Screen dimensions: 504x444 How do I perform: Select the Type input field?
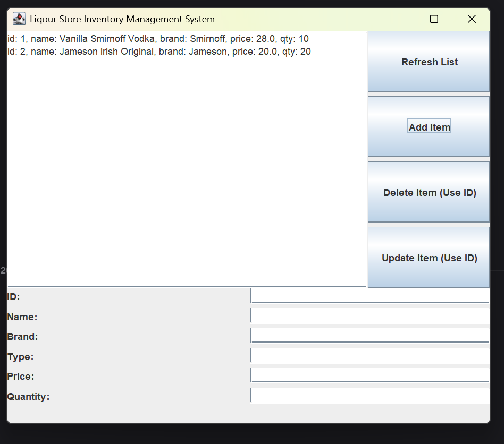point(369,355)
